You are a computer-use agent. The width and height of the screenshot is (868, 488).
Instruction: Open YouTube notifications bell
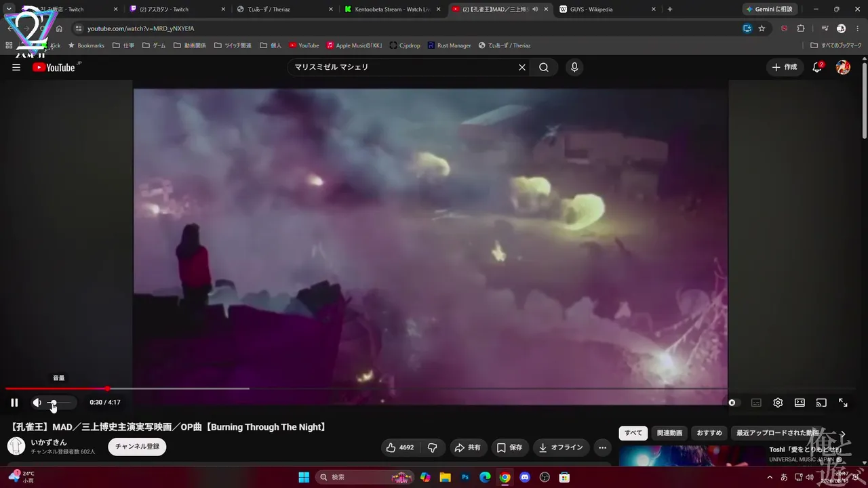(x=817, y=67)
